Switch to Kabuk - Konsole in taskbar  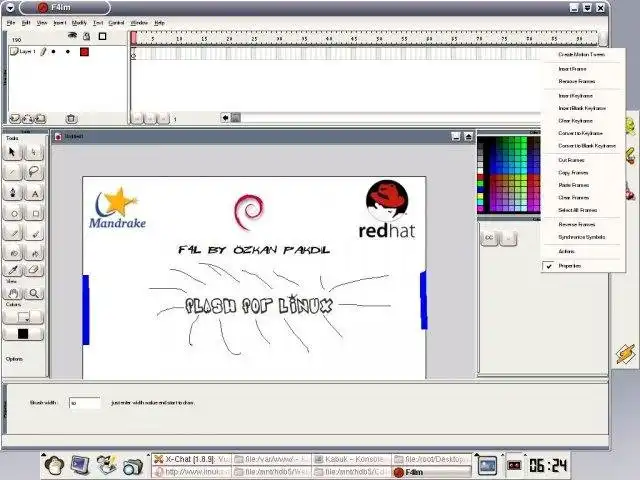pyautogui.click(x=352, y=459)
